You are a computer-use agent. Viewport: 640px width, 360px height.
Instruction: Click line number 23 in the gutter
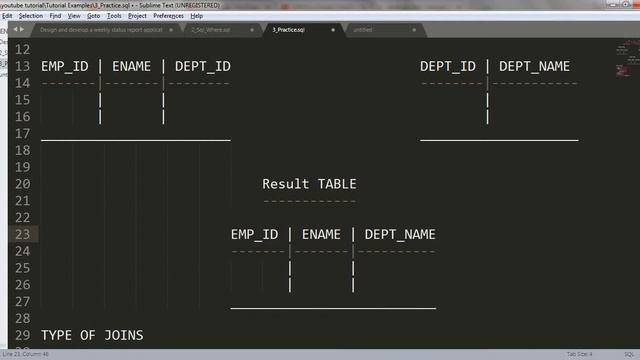[22, 234]
